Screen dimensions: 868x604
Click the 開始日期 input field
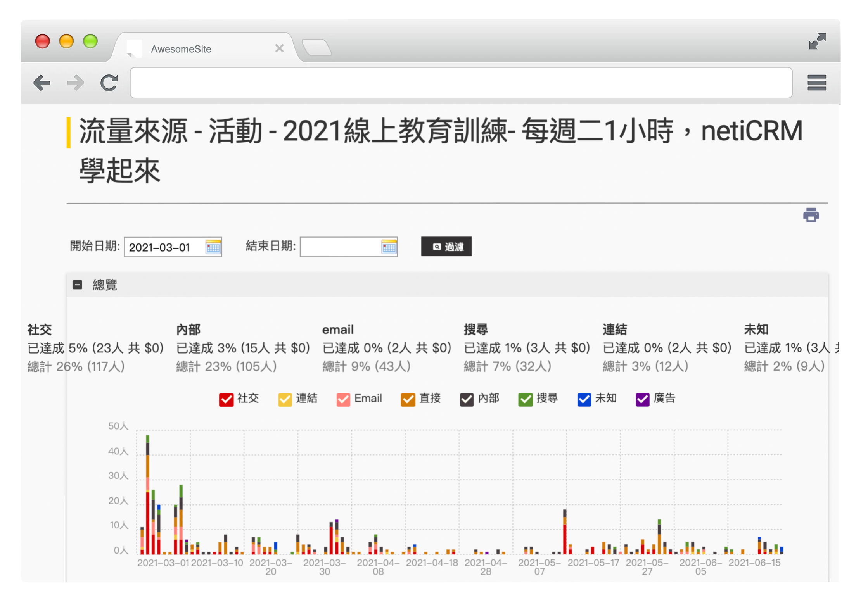pyautogui.click(x=173, y=247)
